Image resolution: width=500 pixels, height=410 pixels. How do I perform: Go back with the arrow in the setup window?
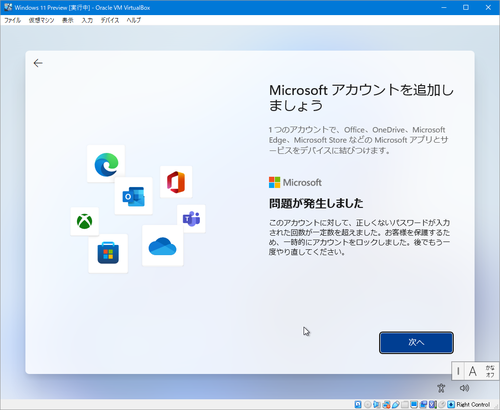(x=38, y=63)
